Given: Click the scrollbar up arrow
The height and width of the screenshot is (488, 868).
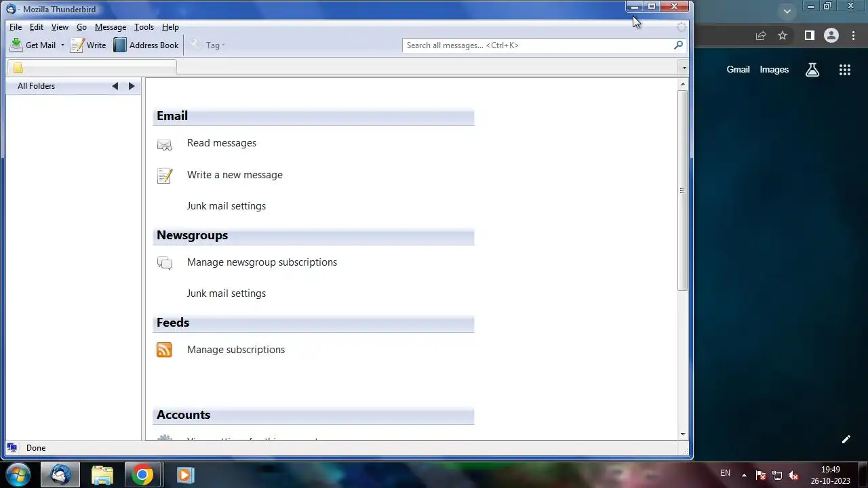Looking at the screenshot, I should 683,83.
